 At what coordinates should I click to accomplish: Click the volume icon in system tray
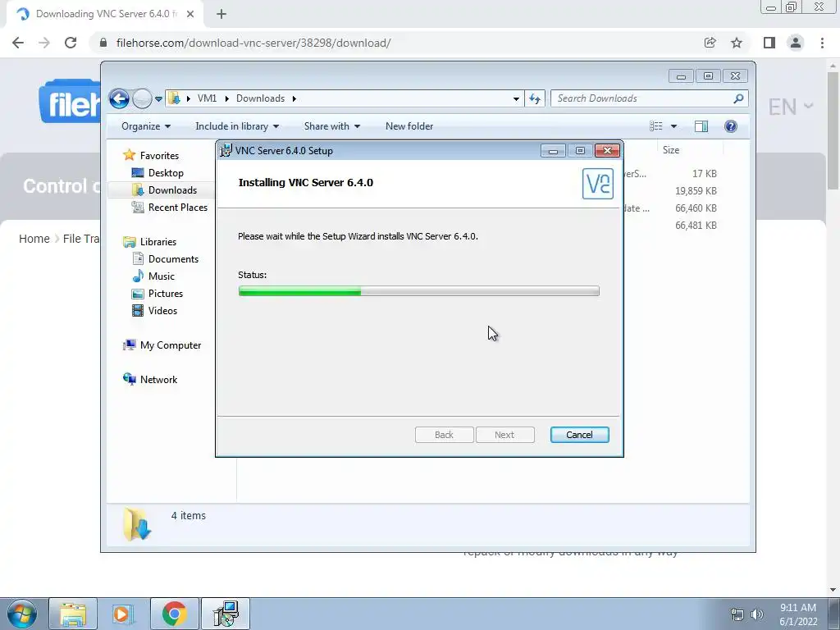click(x=756, y=614)
